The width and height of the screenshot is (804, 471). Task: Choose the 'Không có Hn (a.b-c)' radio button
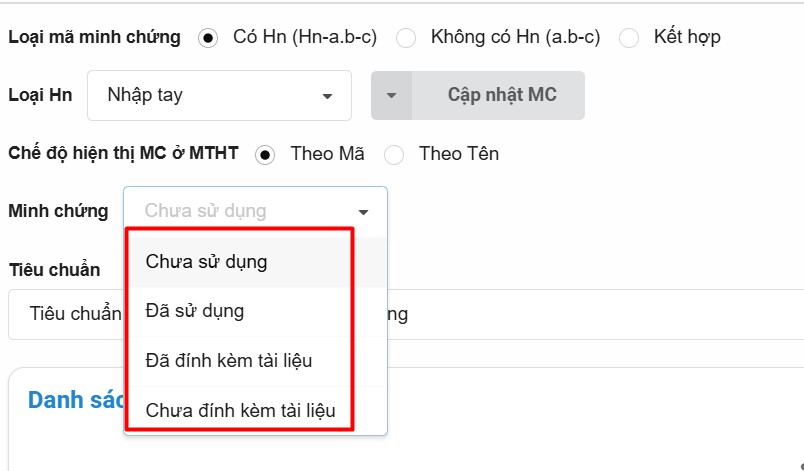(406, 38)
